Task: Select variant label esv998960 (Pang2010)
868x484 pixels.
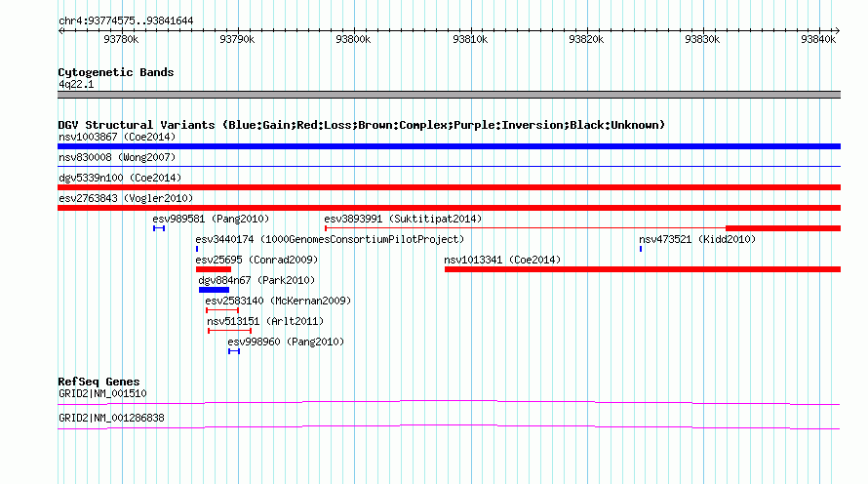Action: [x=286, y=342]
